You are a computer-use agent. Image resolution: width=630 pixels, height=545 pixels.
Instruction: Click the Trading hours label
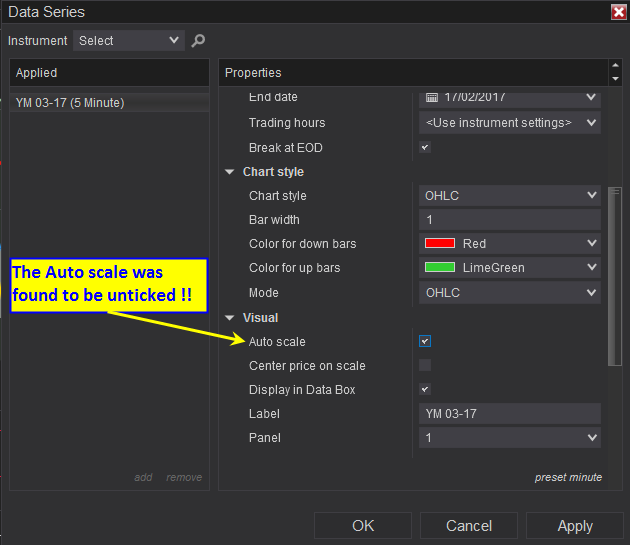pos(287,123)
